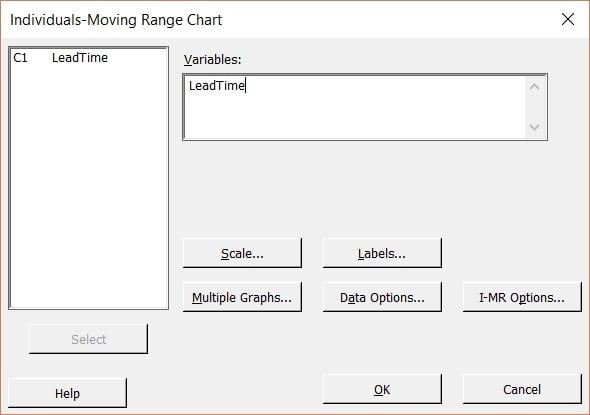Confirm the chart with OK
The height and width of the screenshot is (415, 590).
coord(382,389)
